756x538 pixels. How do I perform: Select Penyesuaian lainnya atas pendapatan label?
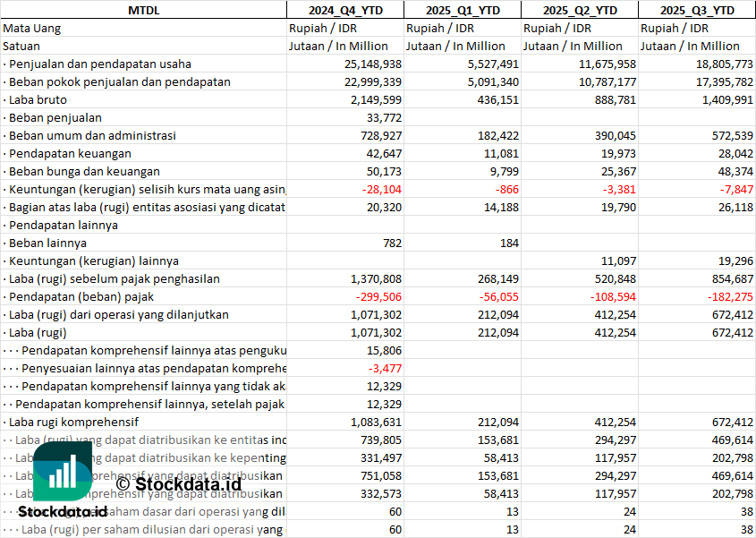[x=144, y=368]
